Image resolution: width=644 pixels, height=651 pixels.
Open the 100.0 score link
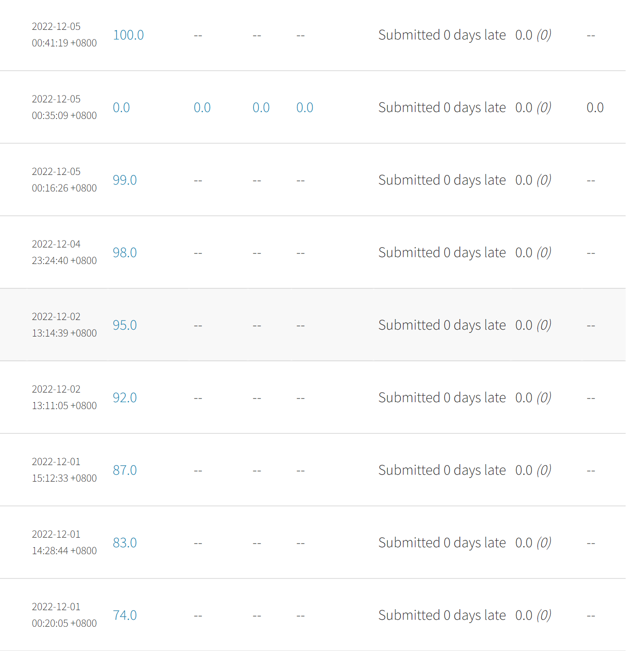(128, 35)
